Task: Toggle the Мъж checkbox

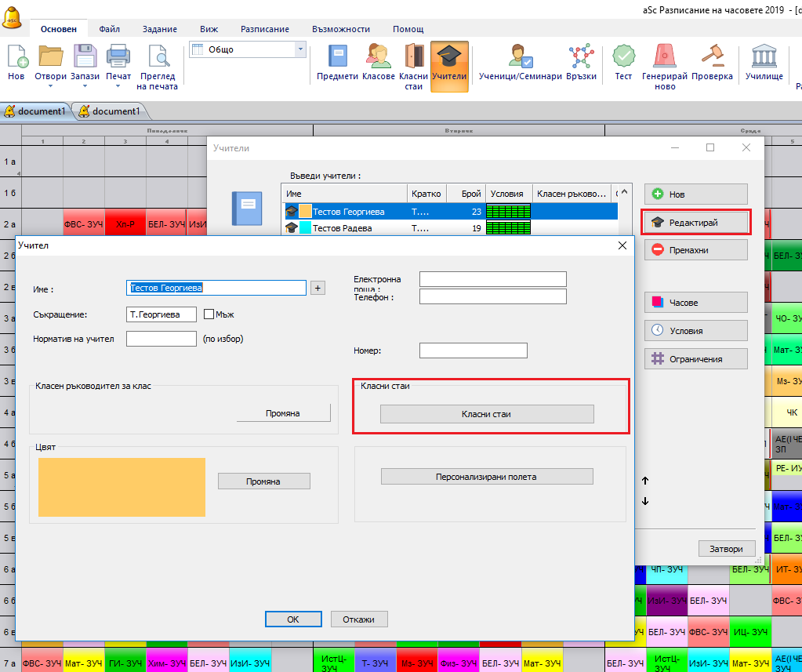Action: point(209,314)
